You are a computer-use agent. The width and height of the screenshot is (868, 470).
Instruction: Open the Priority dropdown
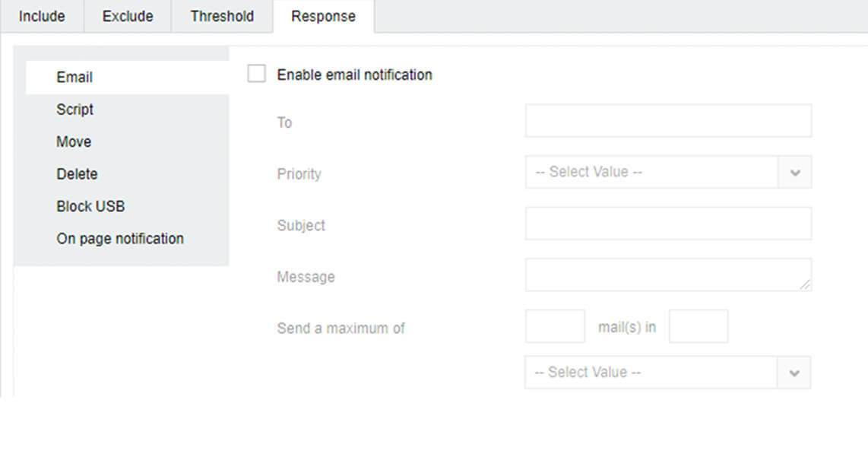(x=652, y=173)
